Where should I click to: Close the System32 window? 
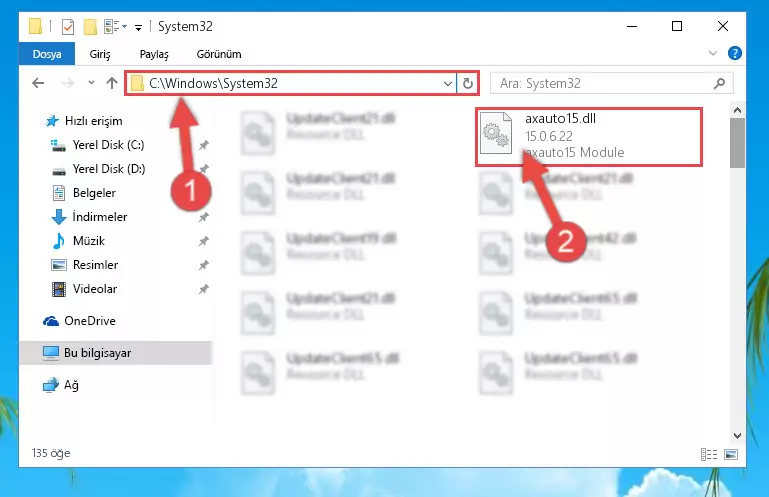coord(723,26)
